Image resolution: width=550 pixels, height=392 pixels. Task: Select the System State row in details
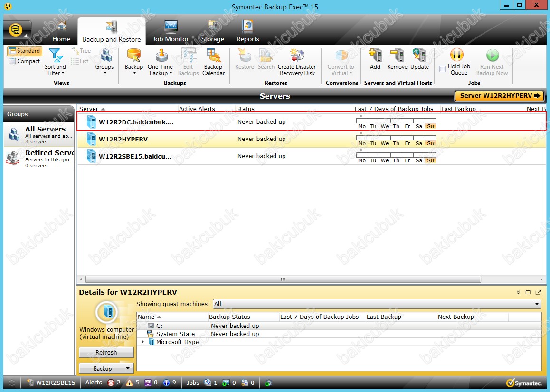point(339,334)
